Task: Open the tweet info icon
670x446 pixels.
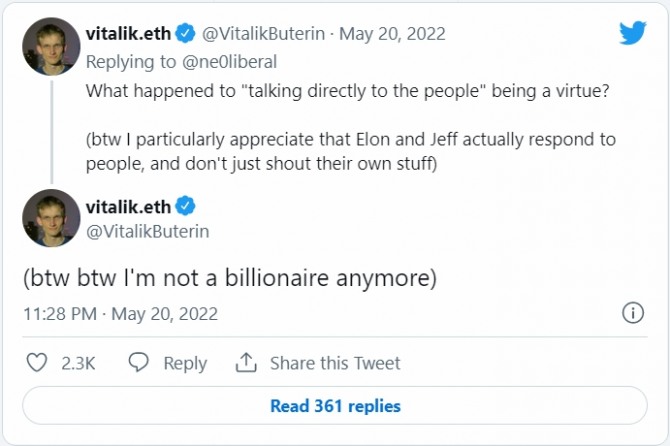Action: click(x=633, y=313)
